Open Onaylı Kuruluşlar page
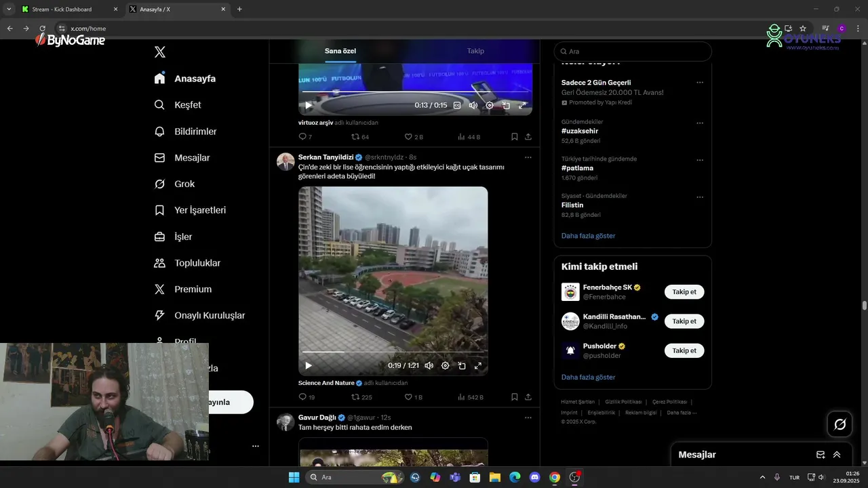The height and width of the screenshot is (488, 868). pyautogui.click(x=199, y=316)
